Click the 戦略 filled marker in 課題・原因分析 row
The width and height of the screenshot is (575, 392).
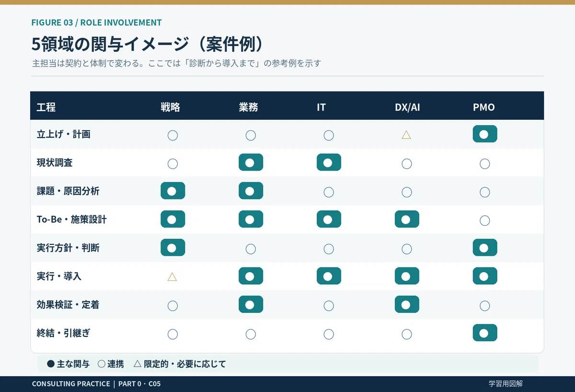(172, 191)
